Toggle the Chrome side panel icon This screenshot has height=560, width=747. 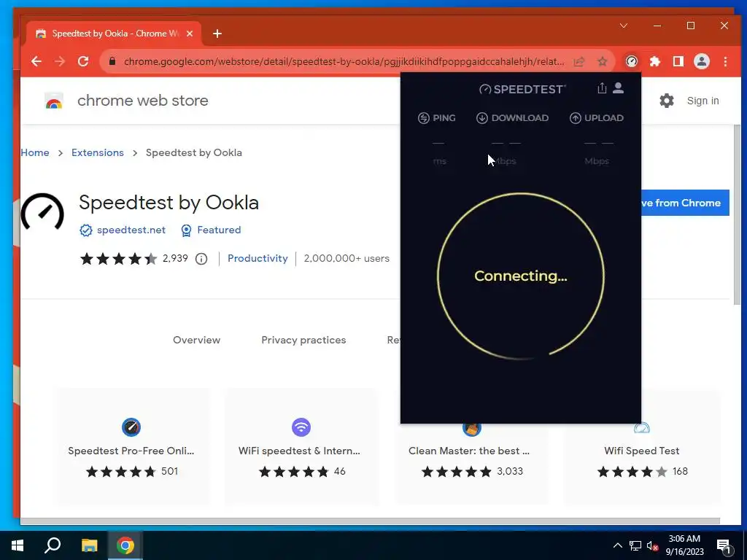tap(678, 61)
